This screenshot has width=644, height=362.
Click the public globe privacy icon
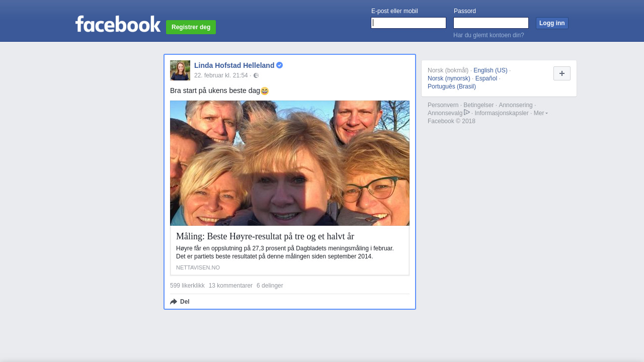256,75
